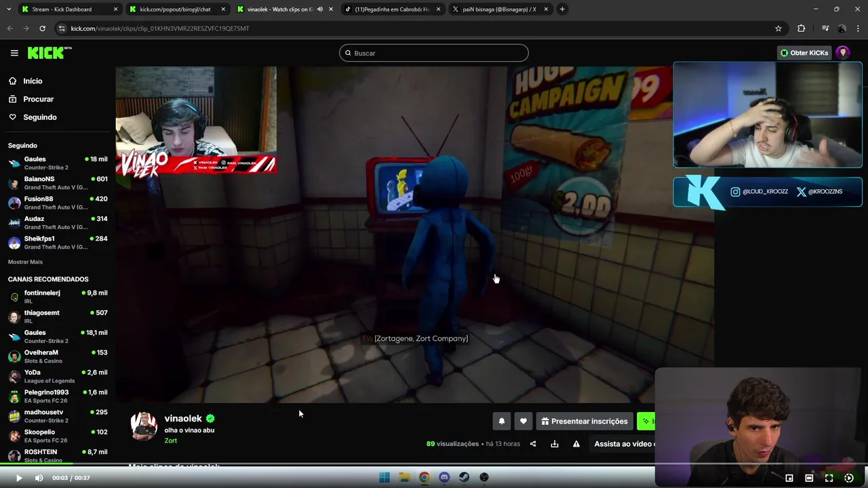Open thiagosemt recommended channel
868x488 pixels.
click(58, 317)
